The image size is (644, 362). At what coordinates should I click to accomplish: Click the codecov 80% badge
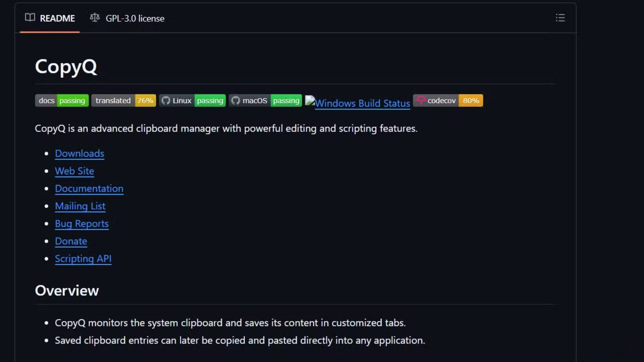(448, 101)
